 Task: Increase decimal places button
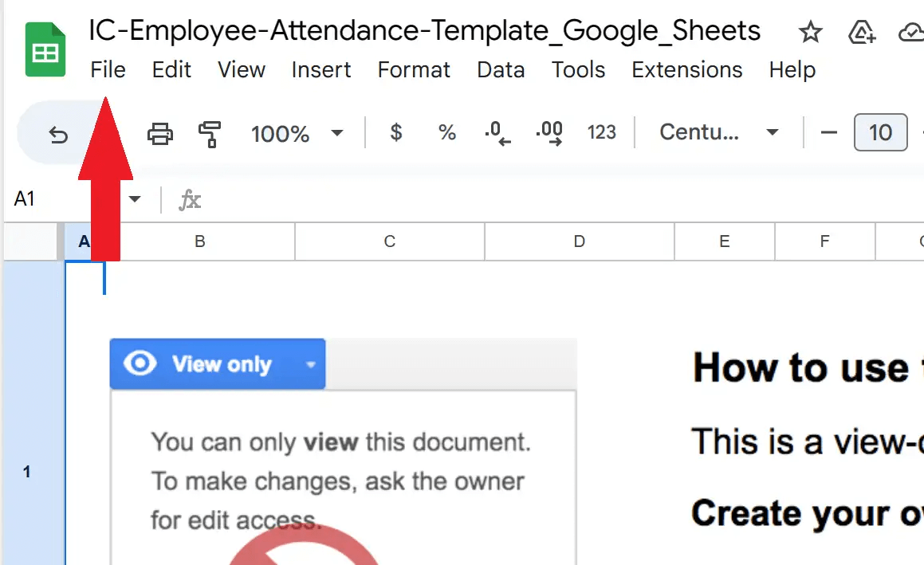click(x=549, y=132)
